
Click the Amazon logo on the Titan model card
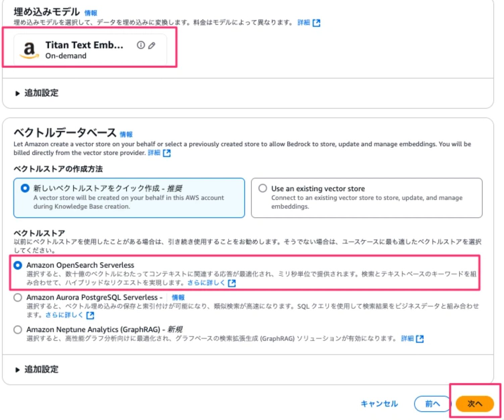pyautogui.click(x=29, y=50)
